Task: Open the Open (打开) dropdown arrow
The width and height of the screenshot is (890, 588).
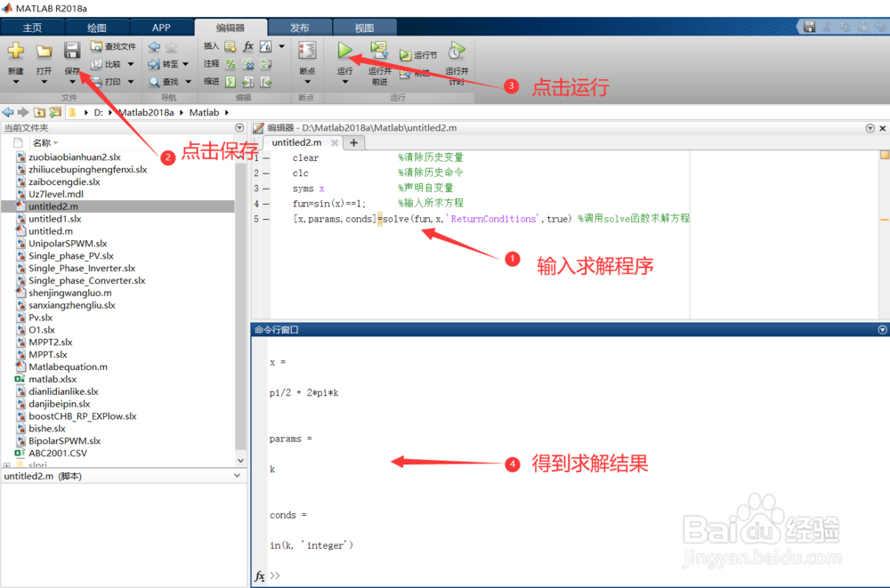Action: 44,82
